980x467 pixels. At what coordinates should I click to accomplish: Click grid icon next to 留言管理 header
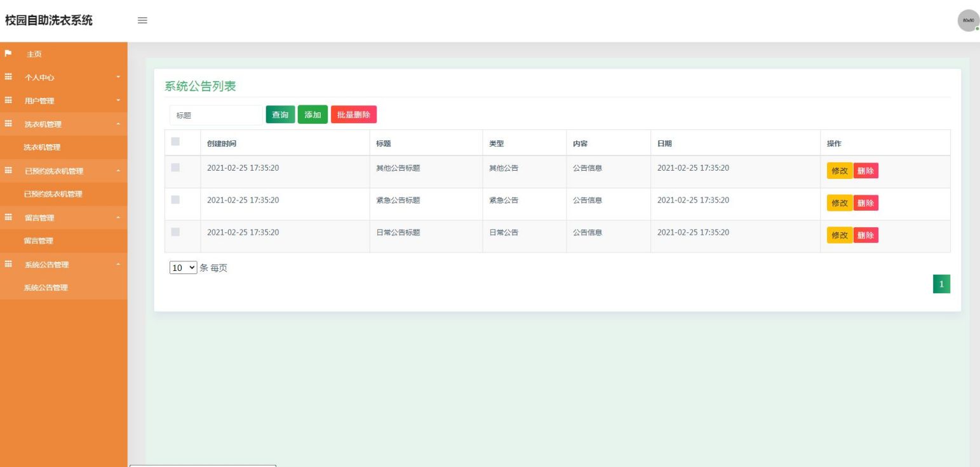(x=8, y=218)
